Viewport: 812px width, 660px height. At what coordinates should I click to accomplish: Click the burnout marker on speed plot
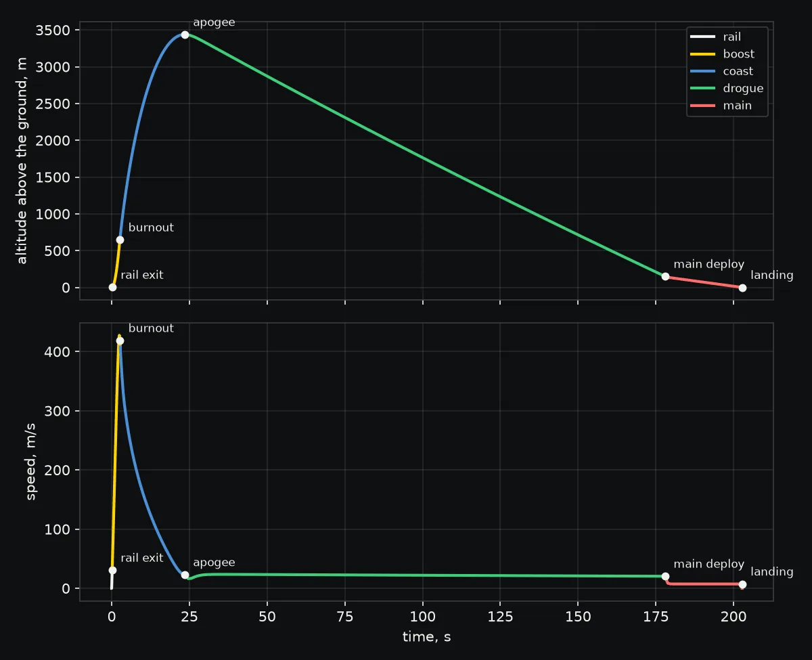120,340
